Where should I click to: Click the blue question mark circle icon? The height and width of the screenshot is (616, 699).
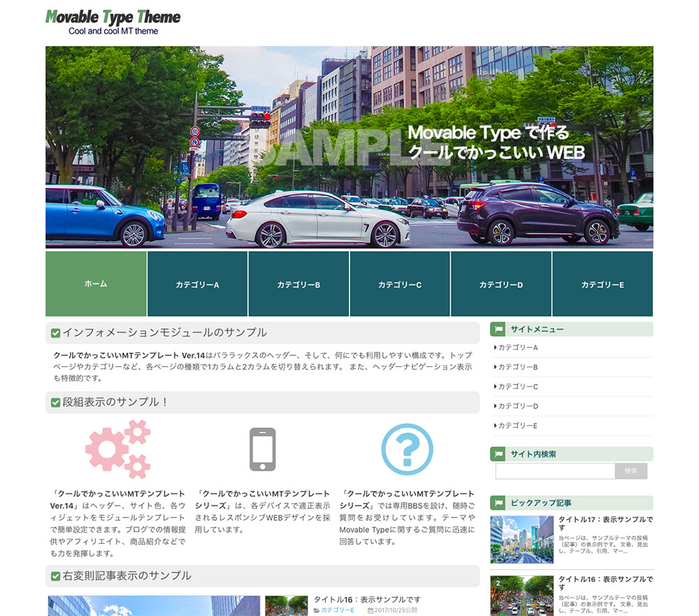(x=407, y=449)
